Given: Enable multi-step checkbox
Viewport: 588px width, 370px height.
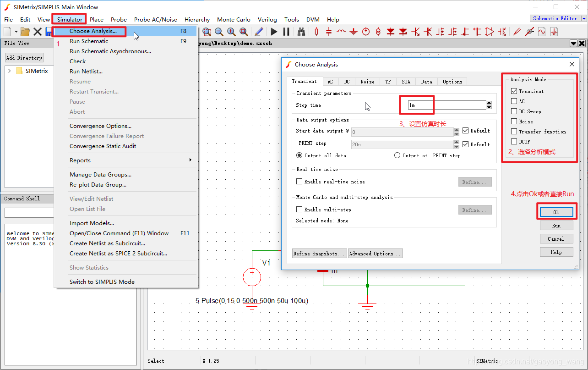Looking at the screenshot, I should [x=299, y=210].
